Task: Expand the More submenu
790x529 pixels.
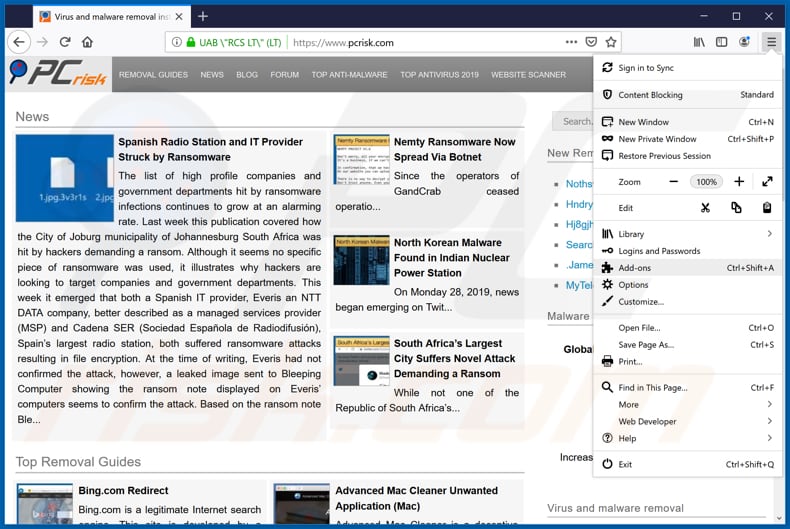Action: pyautogui.click(x=687, y=405)
